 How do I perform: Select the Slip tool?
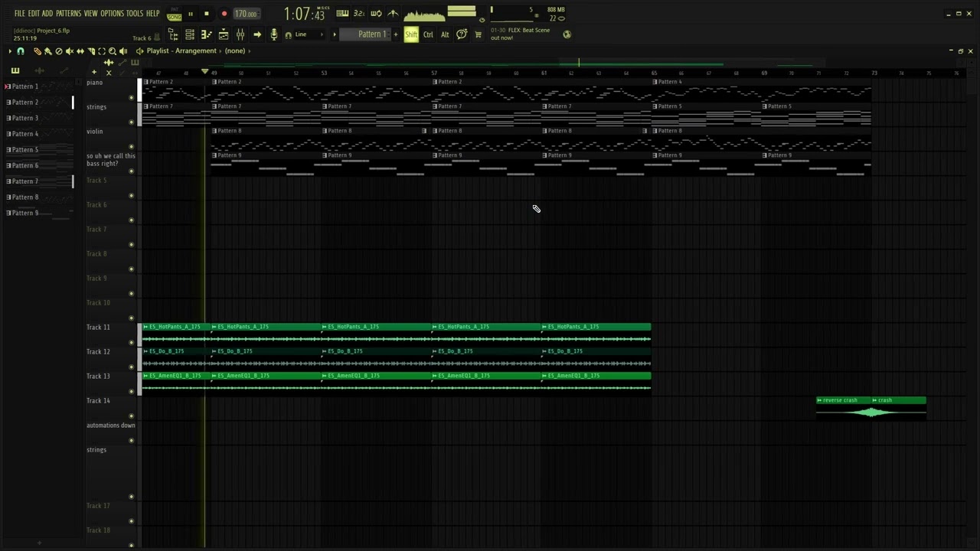pos(80,51)
